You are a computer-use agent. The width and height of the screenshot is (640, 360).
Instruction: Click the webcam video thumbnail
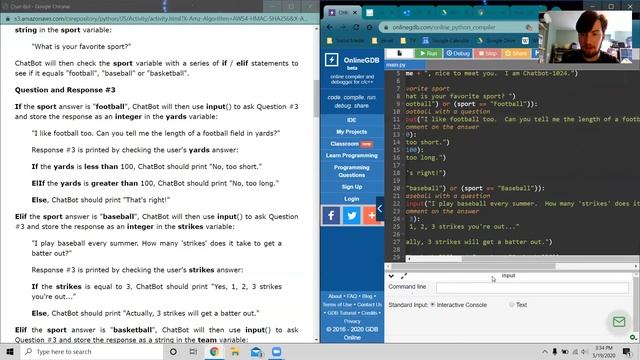[x=585, y=37]
